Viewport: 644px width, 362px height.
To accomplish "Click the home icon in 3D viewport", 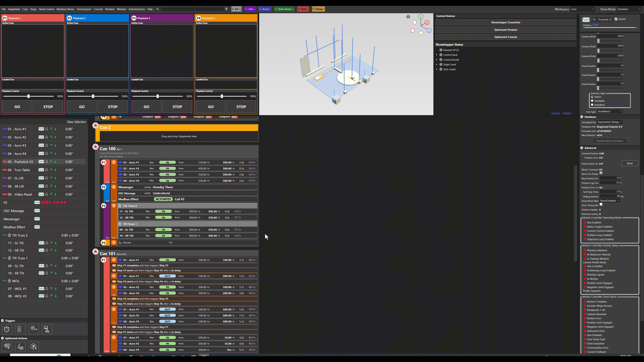I will 408,17.
